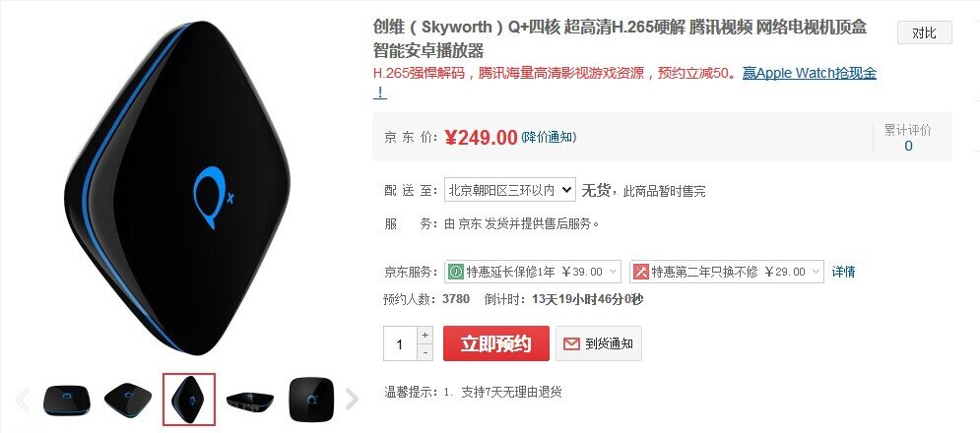Screen dimensions: 980x433
Task: Open the 降价通知 price drop link
Action: [x=549, y=137]
